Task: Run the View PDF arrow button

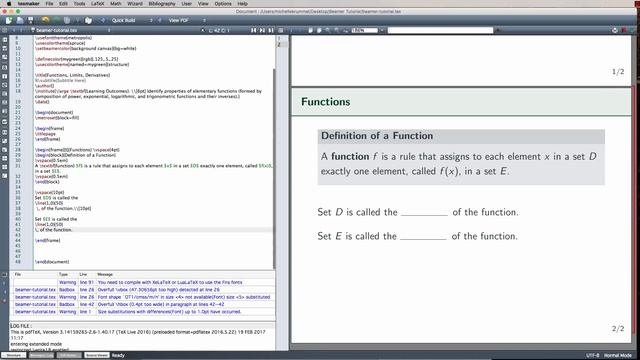Action: tap(160, 20)
